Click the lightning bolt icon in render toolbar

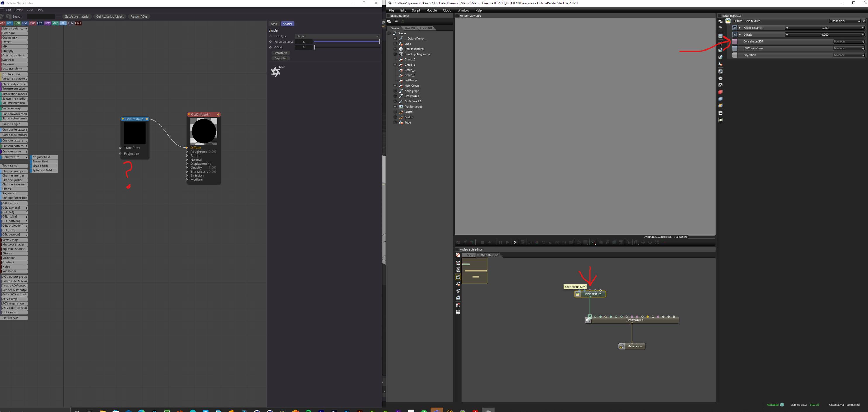tap(514, 242)
